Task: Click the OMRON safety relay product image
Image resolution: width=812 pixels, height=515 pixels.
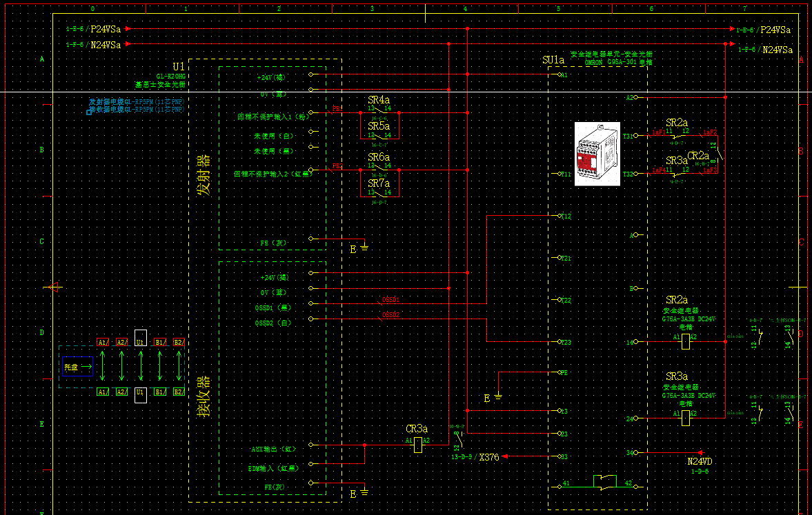Action: (598, 154)
